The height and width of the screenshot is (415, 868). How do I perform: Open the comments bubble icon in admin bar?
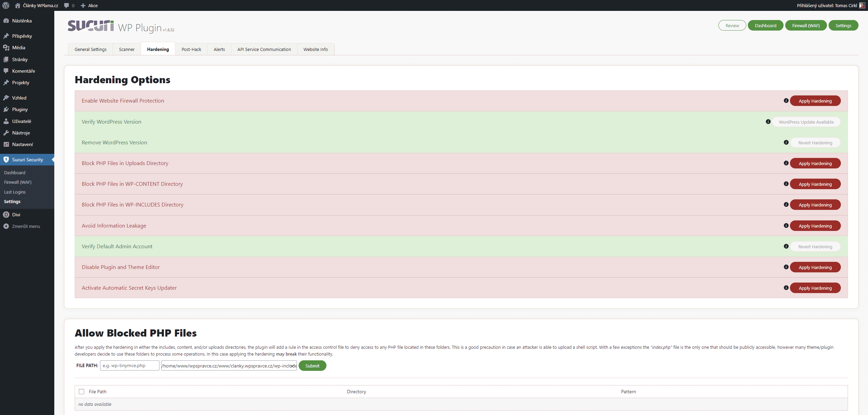coord(67,5)
